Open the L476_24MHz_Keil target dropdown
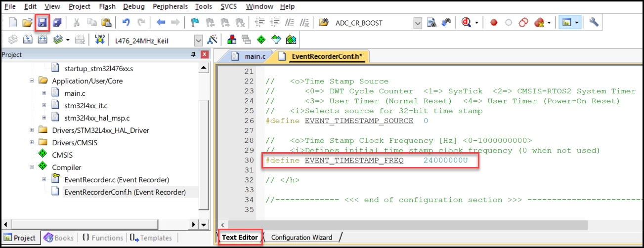The width and height of the screenshot is (644, 248). (199, 40)
